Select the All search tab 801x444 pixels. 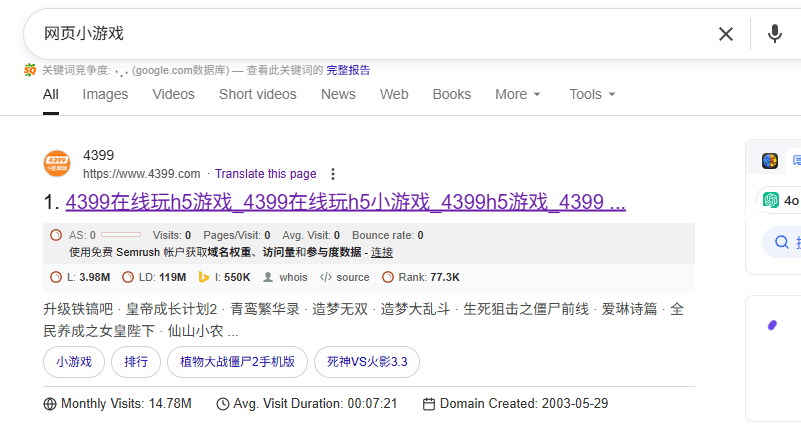(x=51, y=95)
